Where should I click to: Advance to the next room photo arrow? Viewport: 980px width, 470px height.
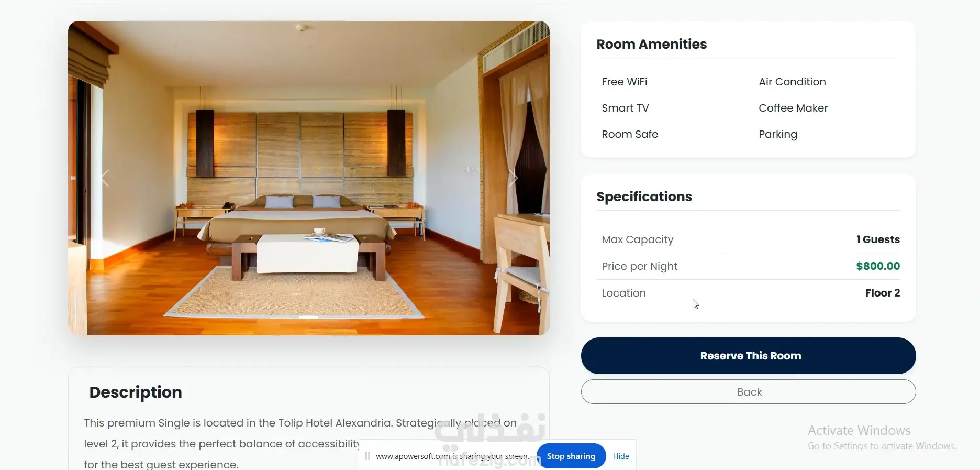(x=513, y=178)
